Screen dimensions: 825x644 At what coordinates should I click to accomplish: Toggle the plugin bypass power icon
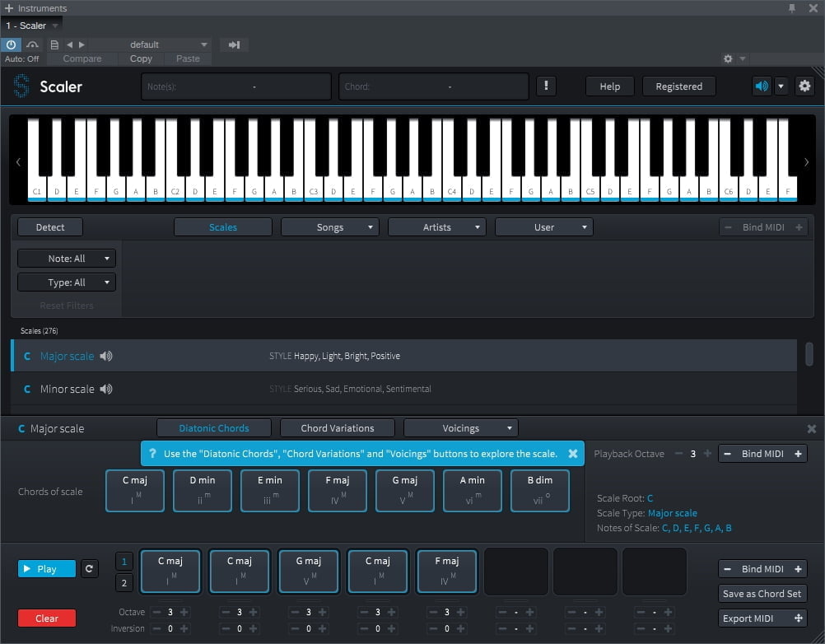[11, 44]
